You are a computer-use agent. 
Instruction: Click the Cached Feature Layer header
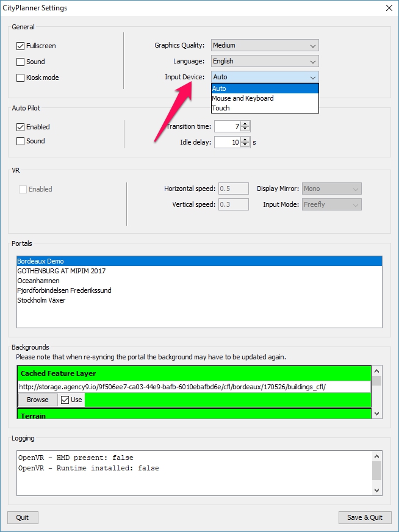click(194, 374)
